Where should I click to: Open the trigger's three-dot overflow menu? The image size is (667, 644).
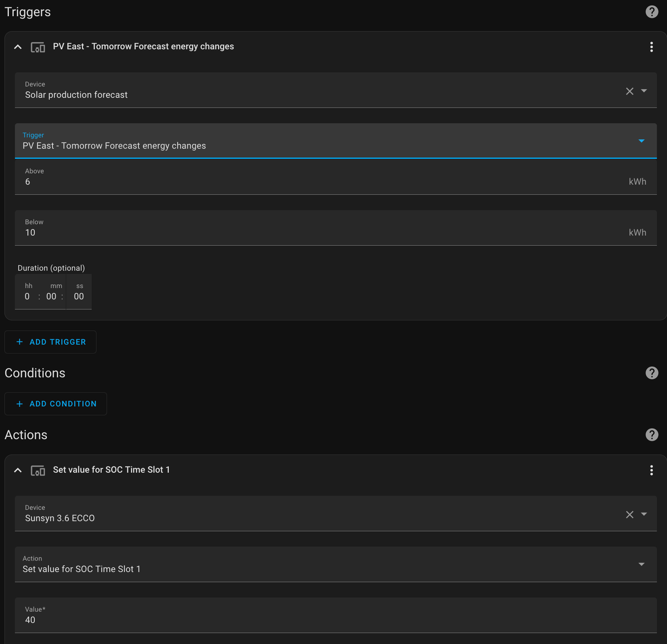(652, 47)
